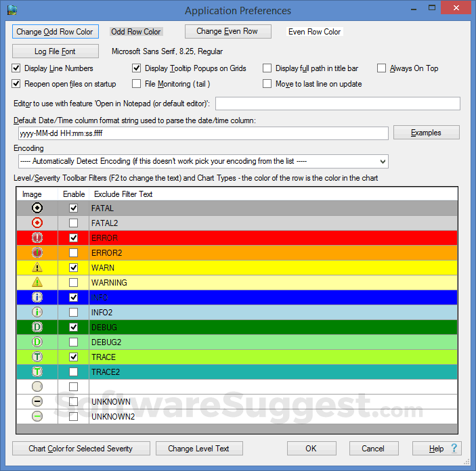Click the red ERROR exclamation icon
This screenshot has width=476, height=471.
[37, 238]
